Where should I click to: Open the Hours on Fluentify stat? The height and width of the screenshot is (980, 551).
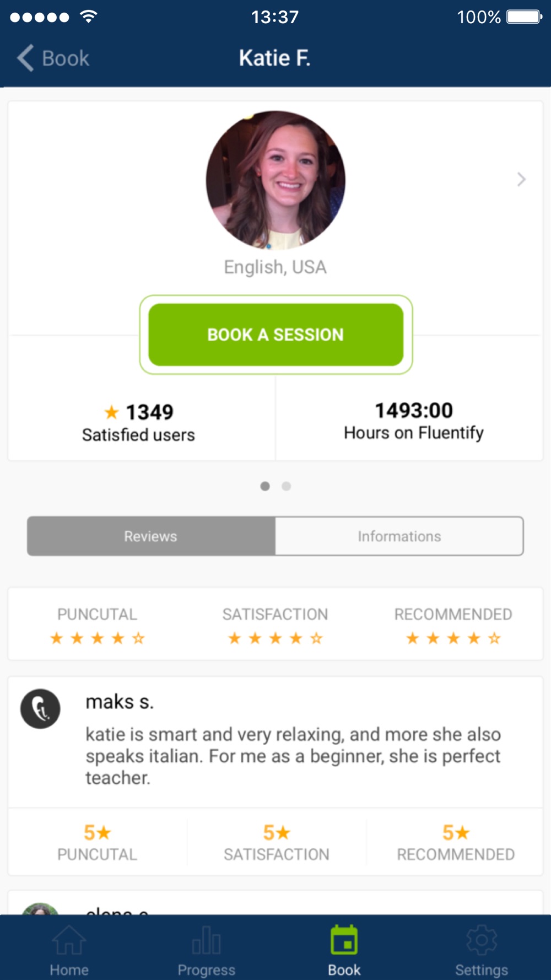click(414, 421)
